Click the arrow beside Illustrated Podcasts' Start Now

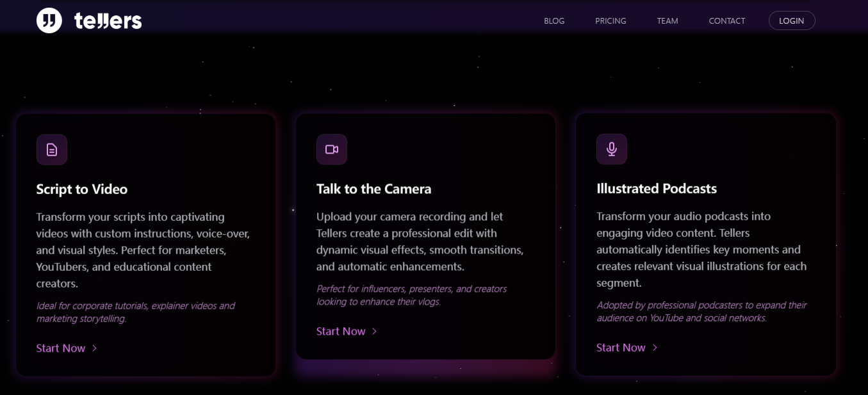(x=655, y=347)
